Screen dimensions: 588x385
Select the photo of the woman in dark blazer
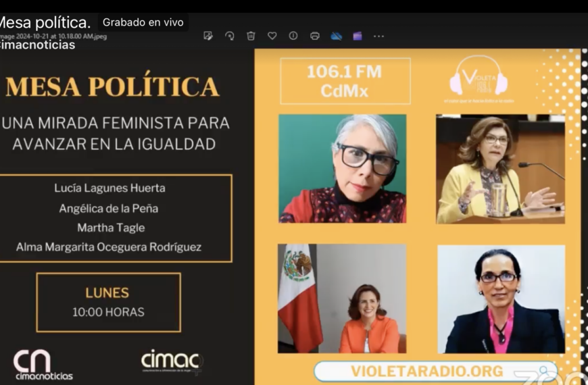[x=501, y=299]
